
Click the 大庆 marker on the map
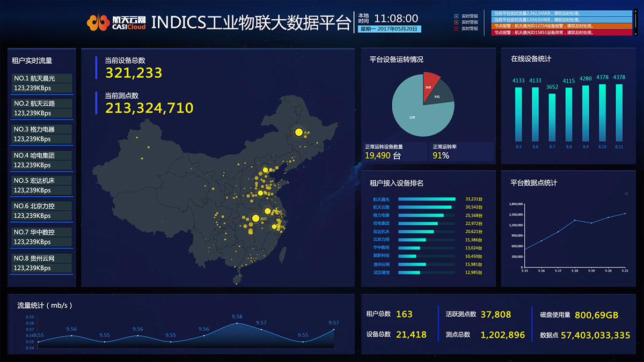[298, 132]
